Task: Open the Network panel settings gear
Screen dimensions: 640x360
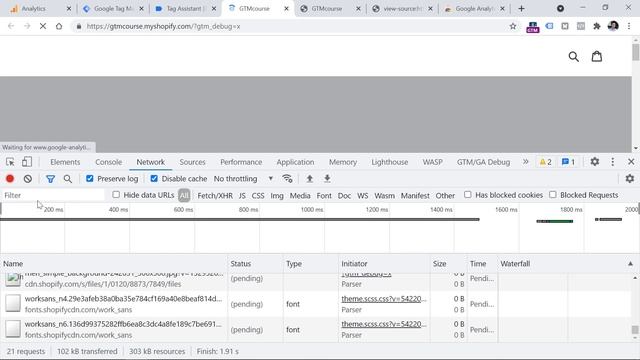Action: pos(630,179)
